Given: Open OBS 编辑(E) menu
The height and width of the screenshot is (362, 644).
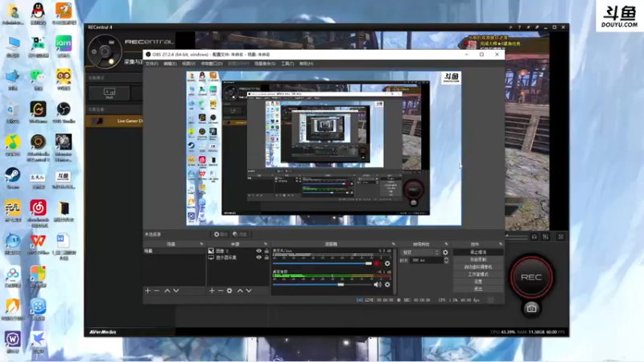Looking at the screenshot, I should [x=170, y=64].
